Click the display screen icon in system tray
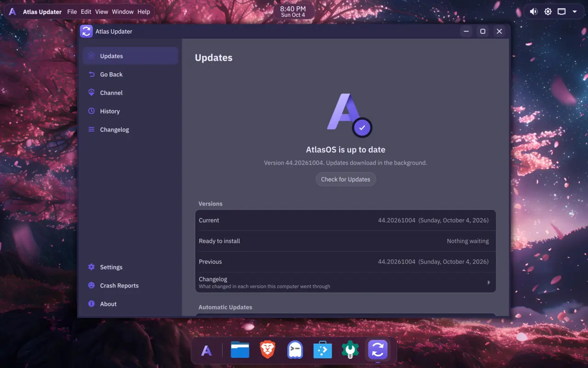 pyautogui.click(x=561, y=11)
